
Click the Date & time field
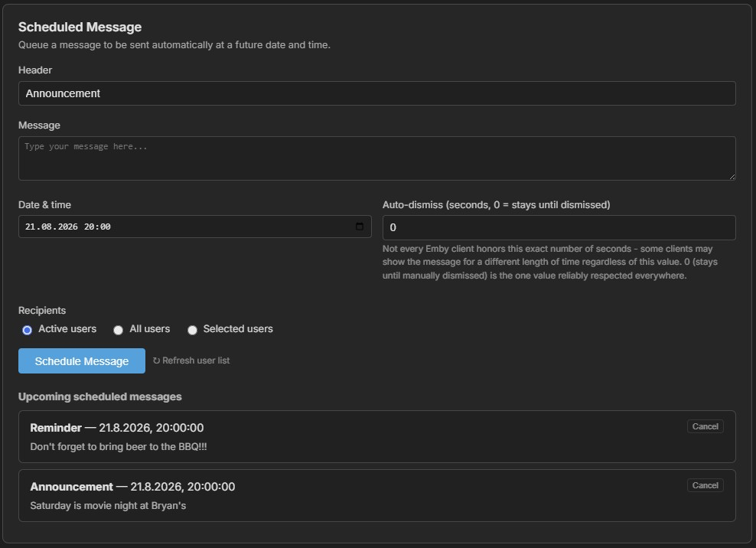point(195,227)
